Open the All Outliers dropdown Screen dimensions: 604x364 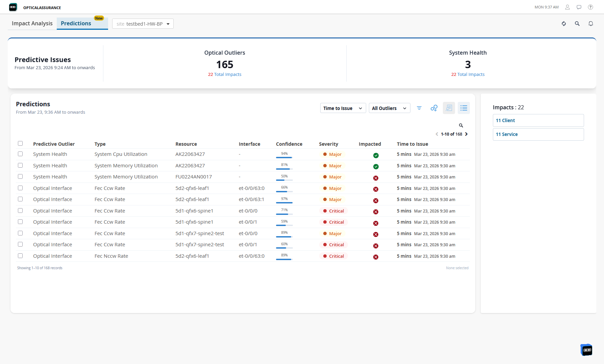(389, 108)
